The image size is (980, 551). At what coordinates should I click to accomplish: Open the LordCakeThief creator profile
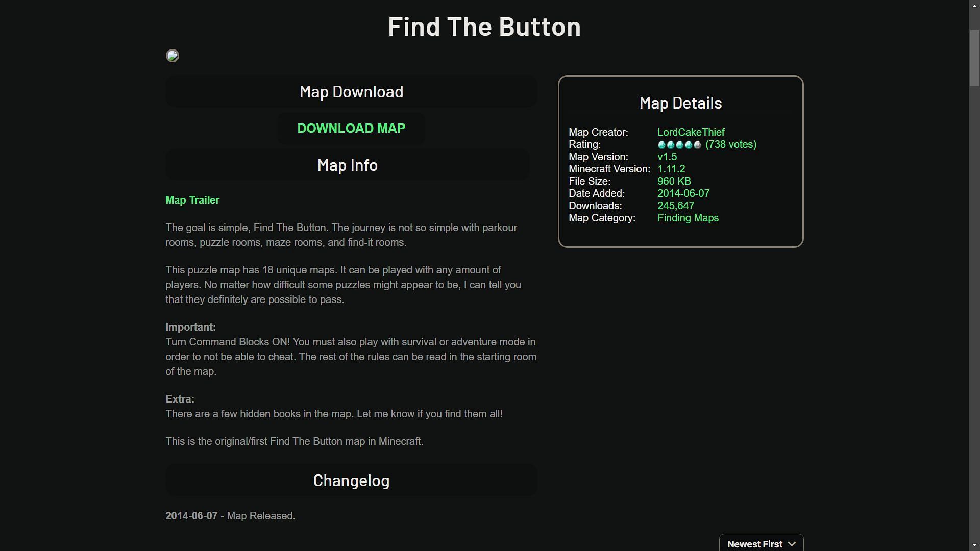[x=691, y=132]
